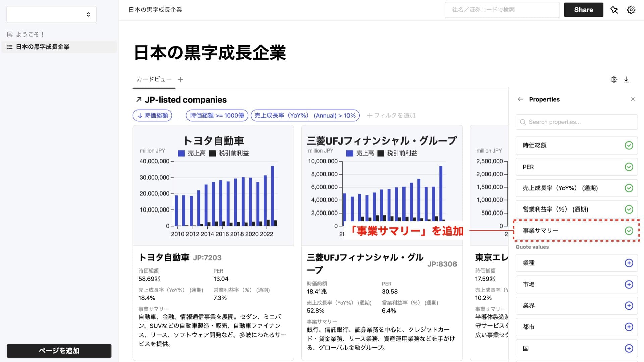Image resolution: width=644 pixels, height=362 pixels.
Task: Open the JP-listed companies link
Action: [185, 100]
